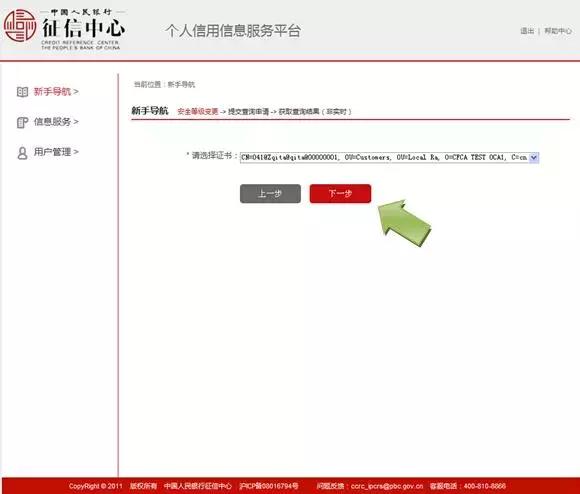The width and height of the screenshot is (580, 494).
Task: Click the Credit Reference Center seal logo
Action: tap(20, 26)
